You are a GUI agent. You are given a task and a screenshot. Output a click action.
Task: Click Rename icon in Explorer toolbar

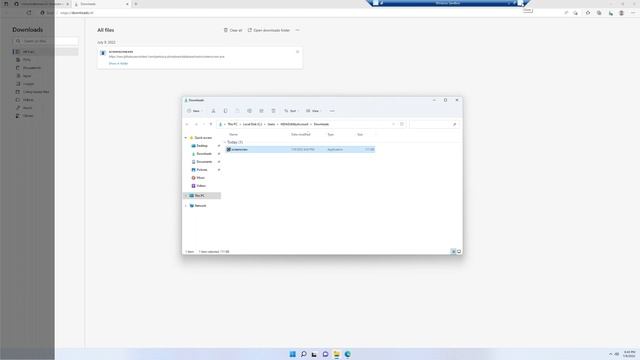(249, 111)
